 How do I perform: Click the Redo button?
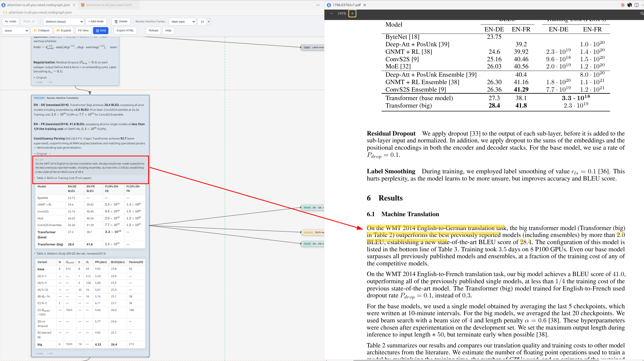click(29, 22)
